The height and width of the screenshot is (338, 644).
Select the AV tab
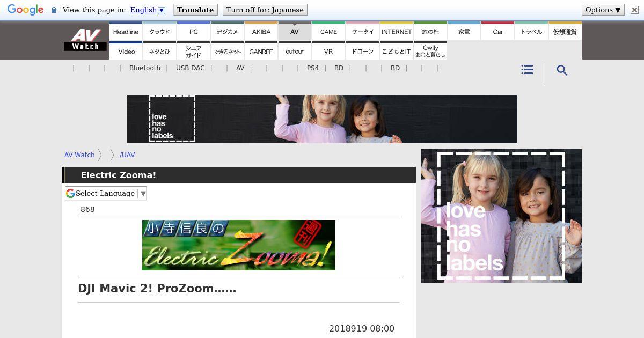[295, 32]
